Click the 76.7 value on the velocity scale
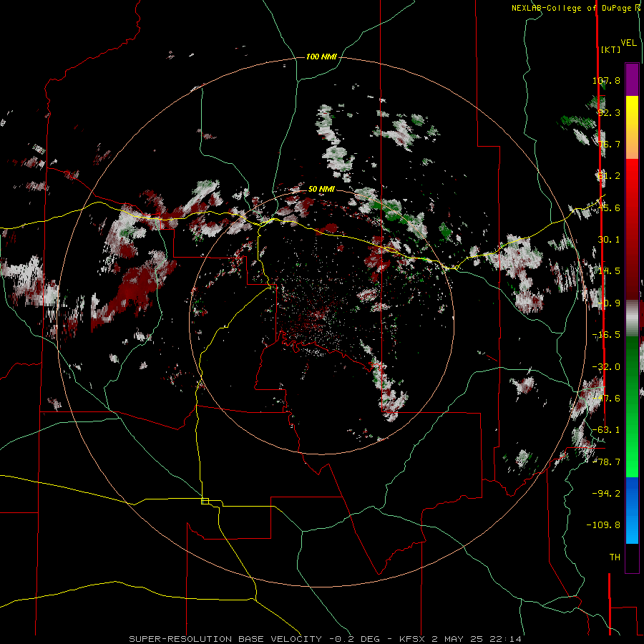The width and height of the screenshot is (644, 644). click(609, 144)
